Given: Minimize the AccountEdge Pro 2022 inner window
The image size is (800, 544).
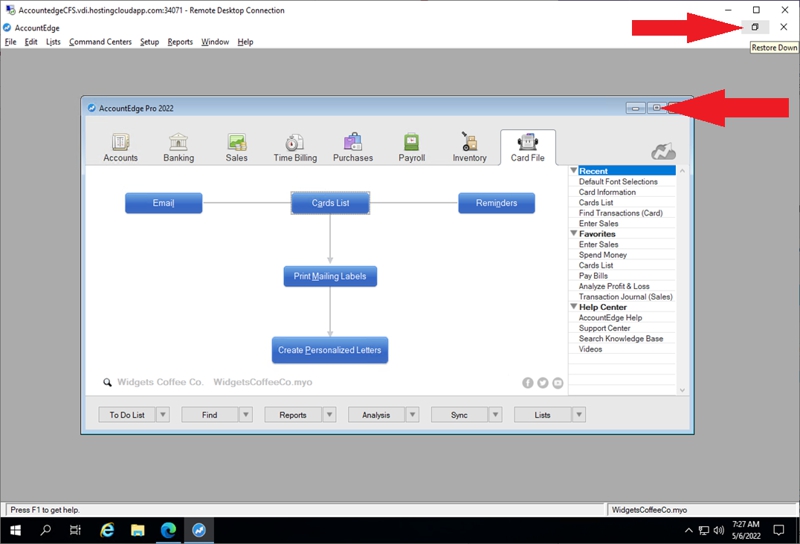Looking at the screenshot, I should (x=636, y=108).
